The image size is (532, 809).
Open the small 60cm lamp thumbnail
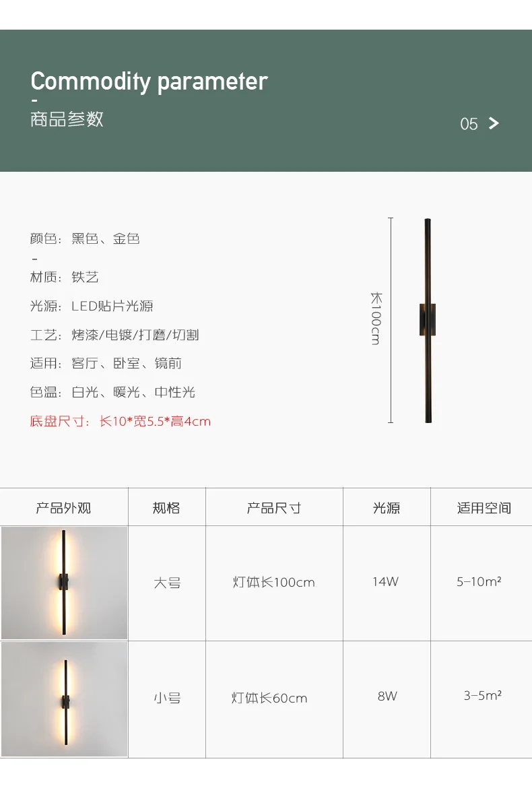pyautogui.click(x=64, y=699)
